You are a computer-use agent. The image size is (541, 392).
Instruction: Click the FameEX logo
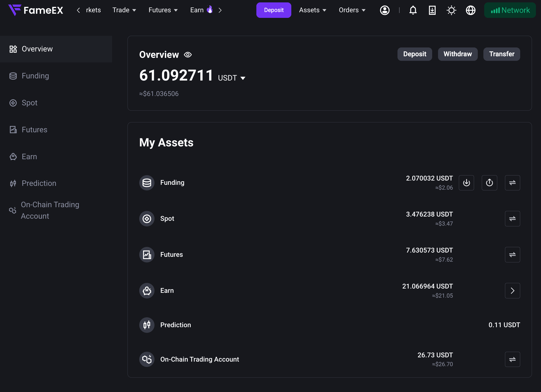pyautogui.click(x=36, y=10)
